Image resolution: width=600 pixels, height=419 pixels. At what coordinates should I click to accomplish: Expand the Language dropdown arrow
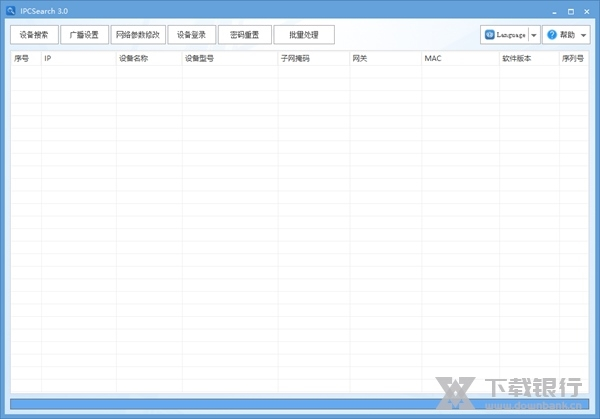tap(534, 35)
